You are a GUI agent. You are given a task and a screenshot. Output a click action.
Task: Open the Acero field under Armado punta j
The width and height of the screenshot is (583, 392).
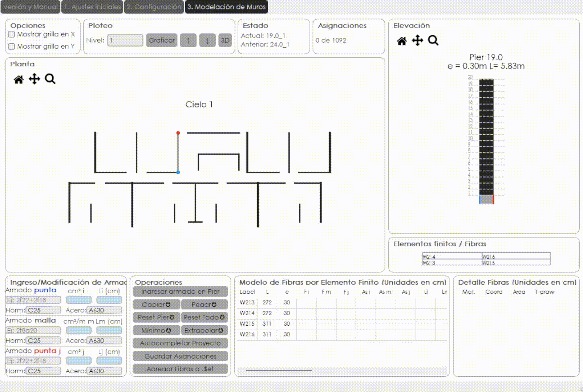pos(105,371)
